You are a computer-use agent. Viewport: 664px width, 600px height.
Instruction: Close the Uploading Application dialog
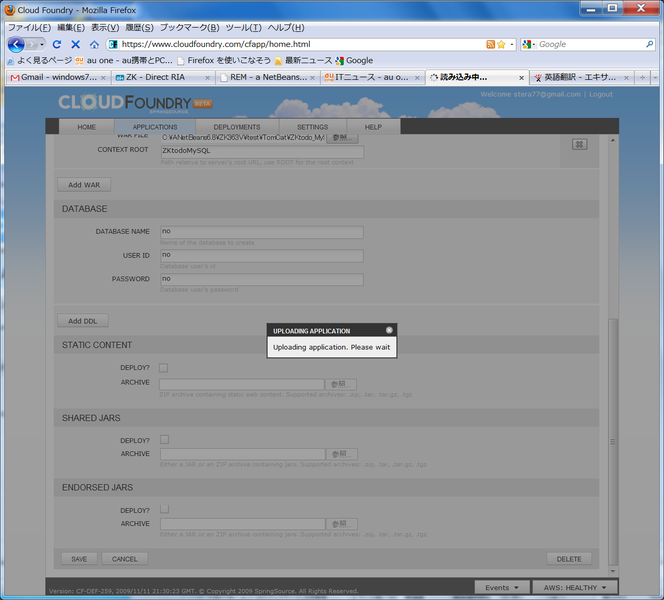(x=389, y=330)
